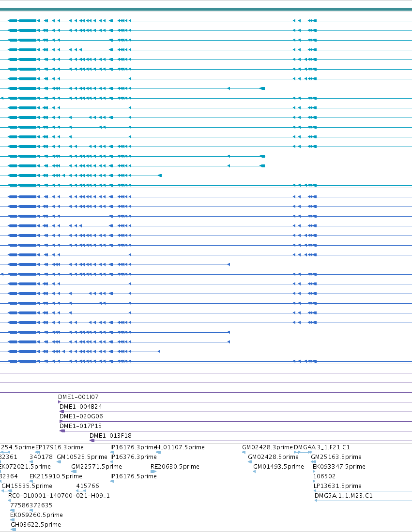412x532 pixels.
Task: Open the GM22571.5prime EST label
Action: 96,467
